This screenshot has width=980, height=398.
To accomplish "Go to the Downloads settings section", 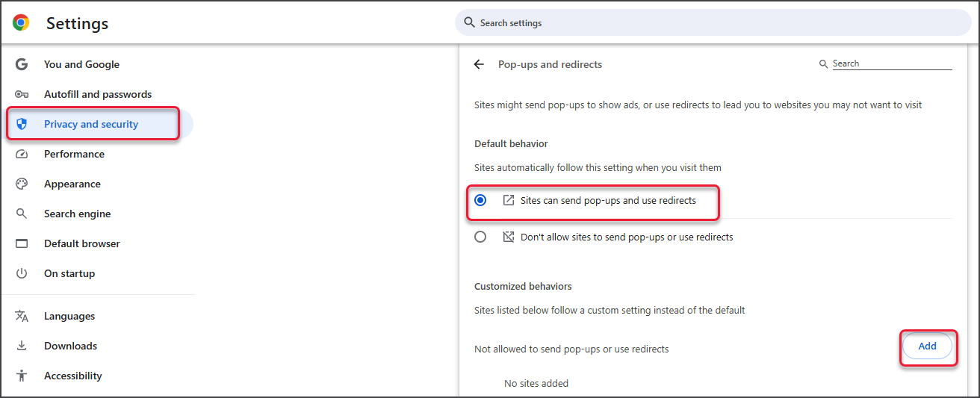I will coord(70,346).
